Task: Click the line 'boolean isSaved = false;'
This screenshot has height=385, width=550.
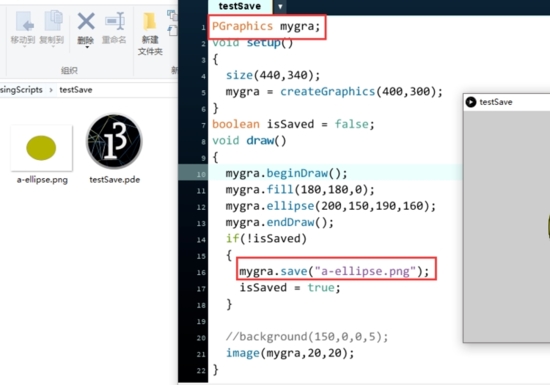Action: pyautogui.click(x=293, y=124)
